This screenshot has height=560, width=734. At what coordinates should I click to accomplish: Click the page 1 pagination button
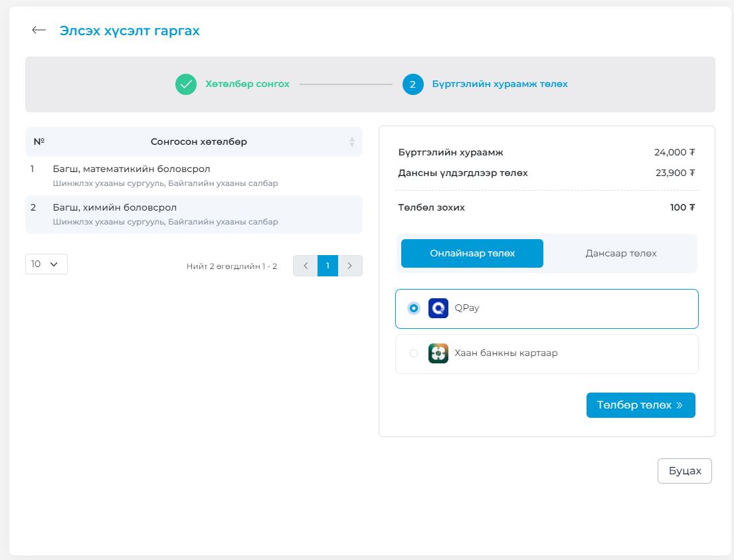[x=327, y=266]
